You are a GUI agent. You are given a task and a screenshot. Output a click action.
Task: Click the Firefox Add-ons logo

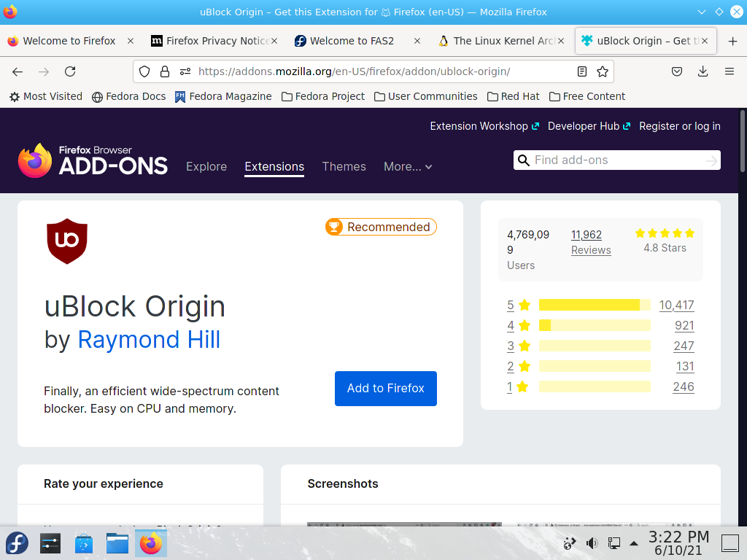tap(93, 160)
